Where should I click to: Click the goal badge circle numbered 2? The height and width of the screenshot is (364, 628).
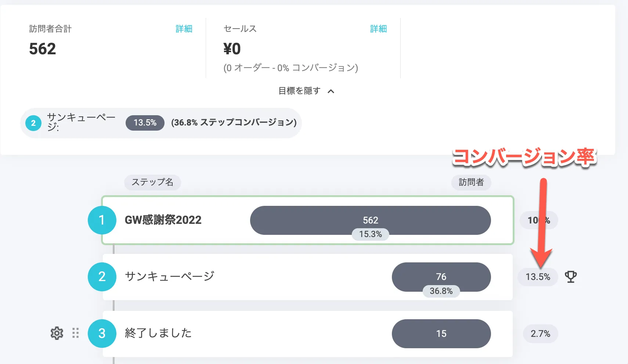point(33,123)
